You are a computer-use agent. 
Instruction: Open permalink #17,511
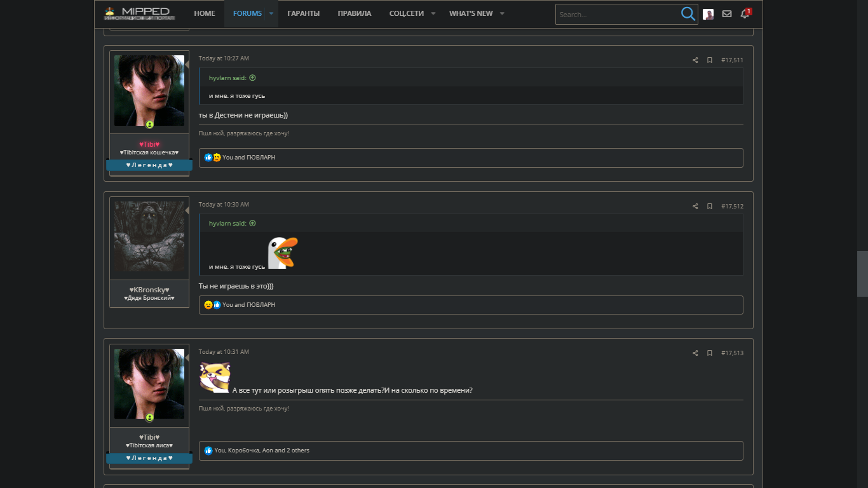pos(732,60)
